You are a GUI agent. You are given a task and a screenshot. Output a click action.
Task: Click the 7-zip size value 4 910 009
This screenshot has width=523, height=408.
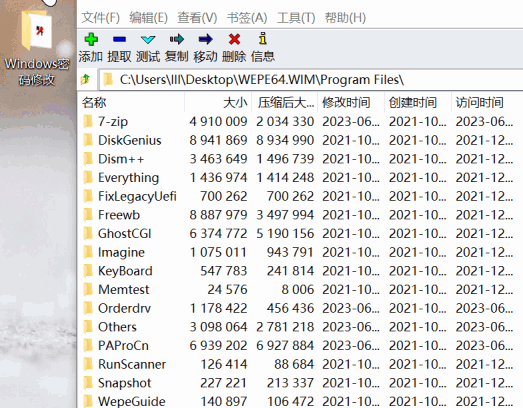point(218,121)
